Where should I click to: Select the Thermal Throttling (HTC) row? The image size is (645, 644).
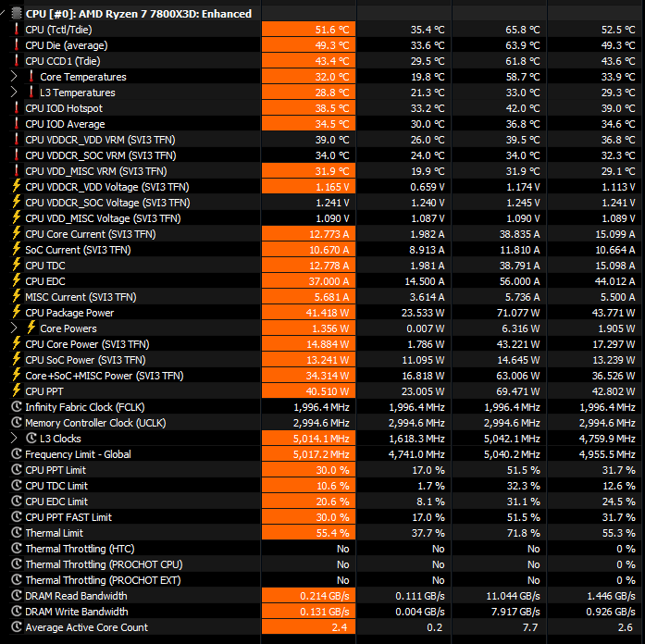80,549
